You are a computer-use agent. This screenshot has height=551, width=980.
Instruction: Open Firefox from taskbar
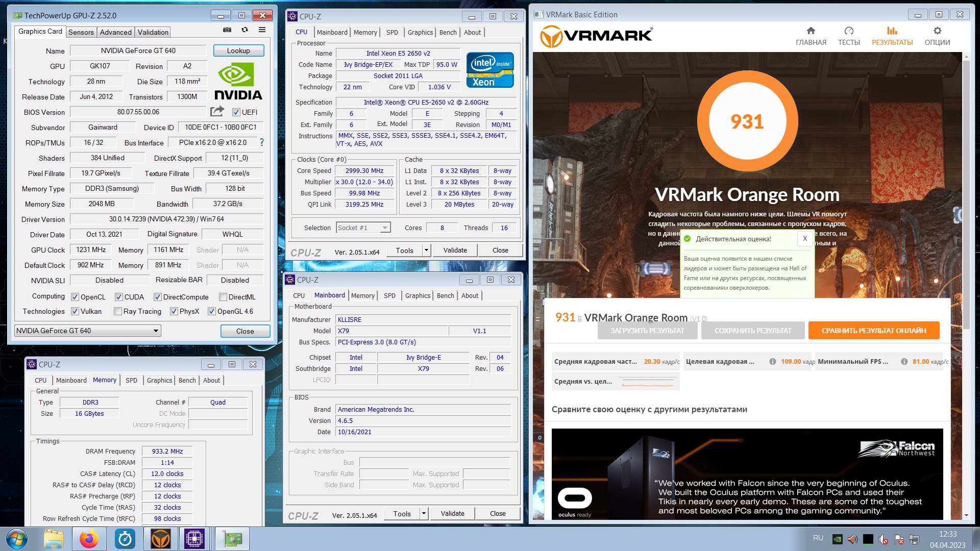(89, 539)
